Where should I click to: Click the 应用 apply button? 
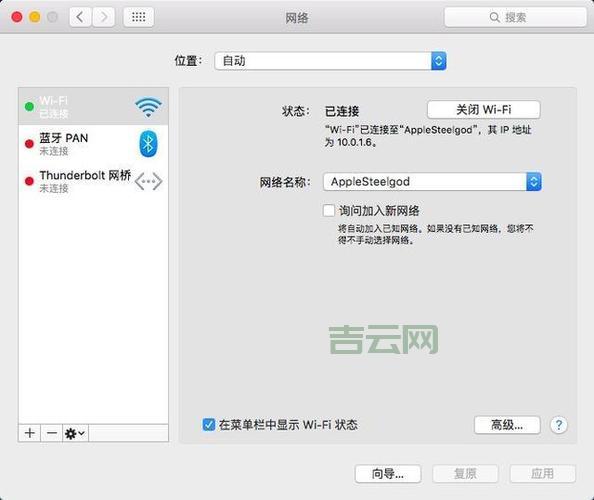542,473
